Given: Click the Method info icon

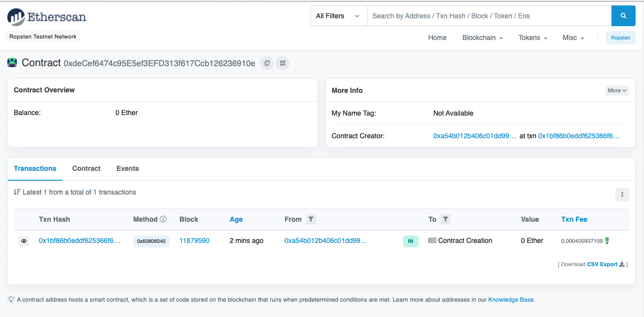Looking at the screenshot, I should 163,219.
